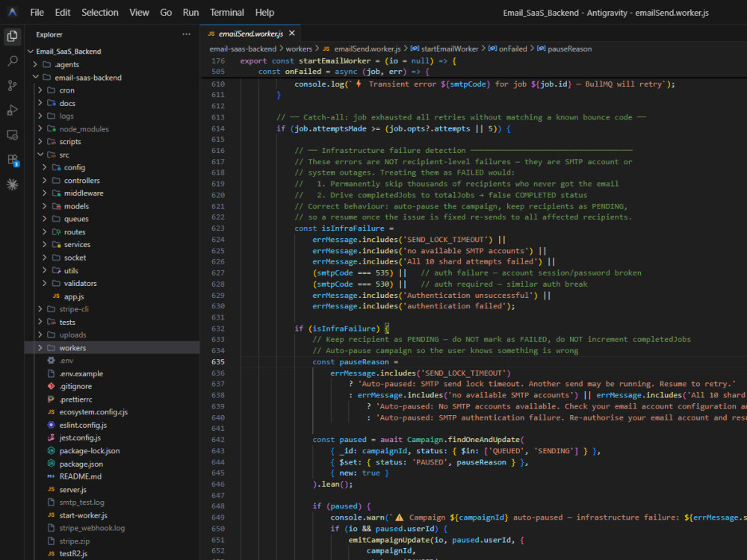Expand the services folder
747x560 pixels.
point(77,244)
